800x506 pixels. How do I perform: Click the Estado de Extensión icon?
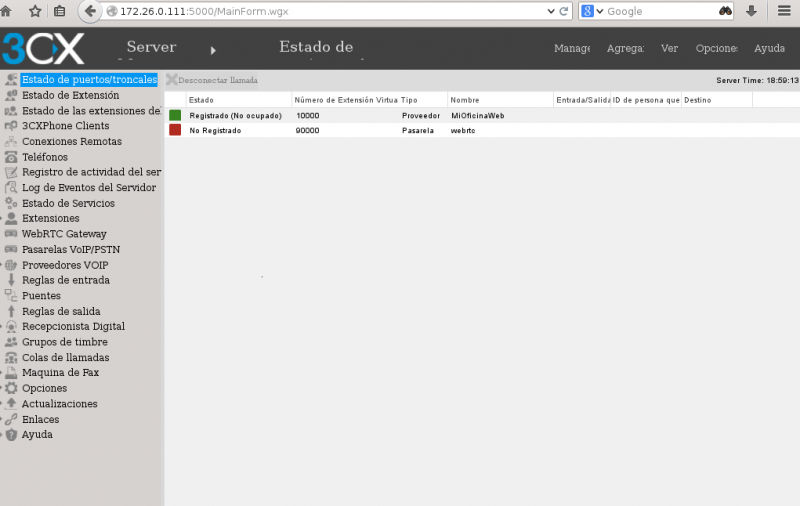click(11, 95)
